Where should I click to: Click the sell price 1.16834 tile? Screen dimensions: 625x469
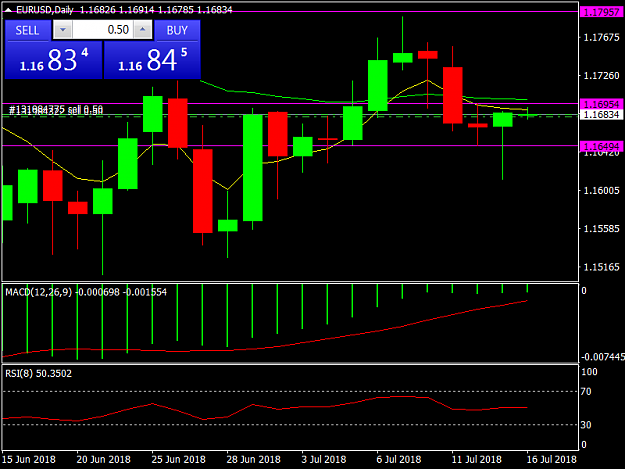(x=53, y=60)
